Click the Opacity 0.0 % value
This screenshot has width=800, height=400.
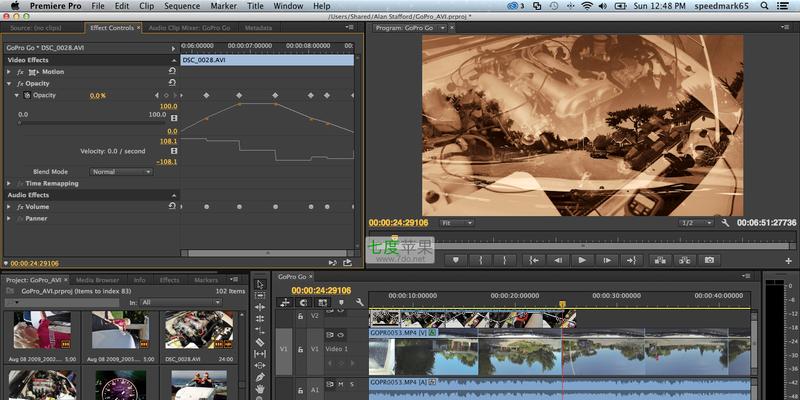coord(98,95)
